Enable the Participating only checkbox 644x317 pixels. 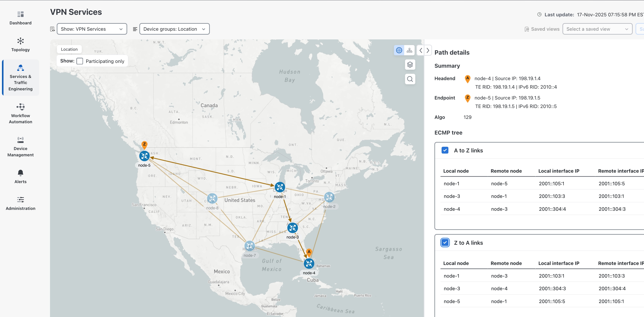click(80, 61)
